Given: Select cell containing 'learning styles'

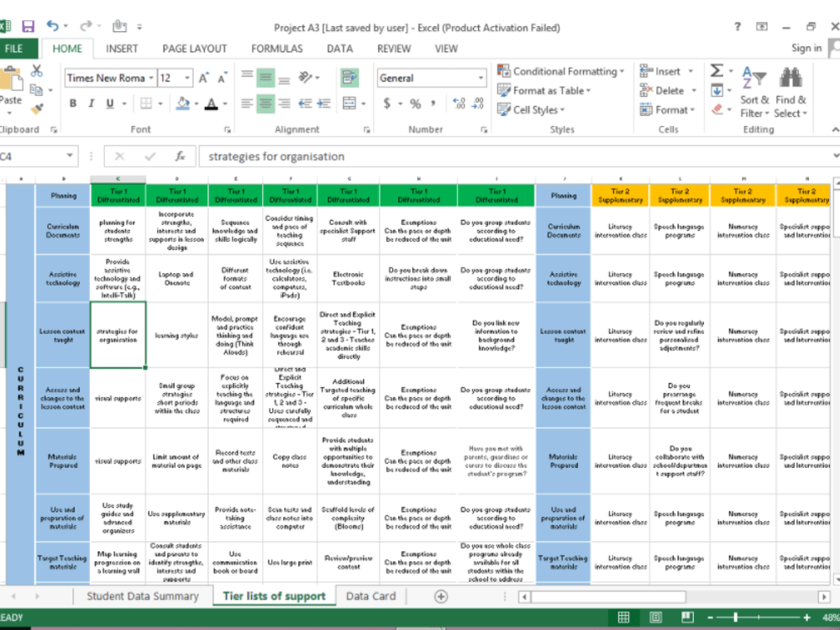Looking at the screenshot, I should 176,335.
